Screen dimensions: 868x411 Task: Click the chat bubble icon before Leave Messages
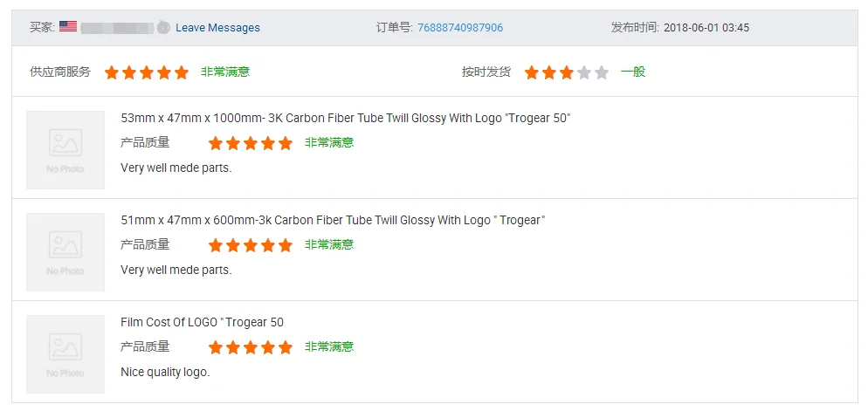(163, 28)
